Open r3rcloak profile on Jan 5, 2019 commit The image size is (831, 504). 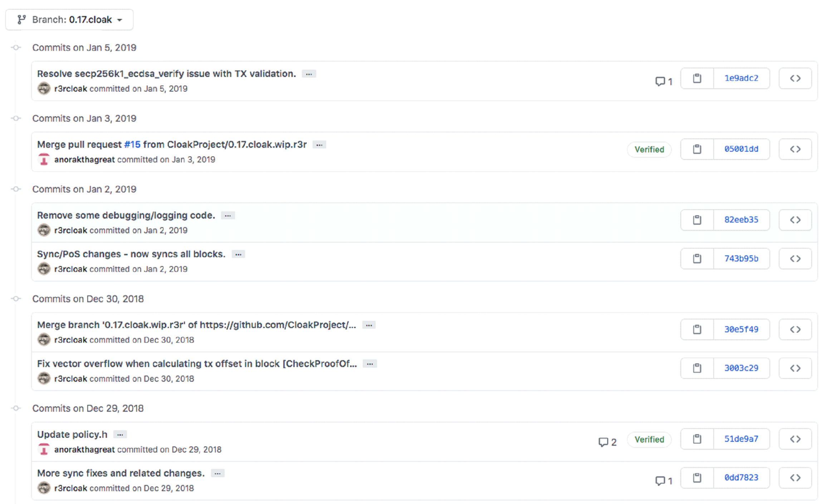coord(70,89)
